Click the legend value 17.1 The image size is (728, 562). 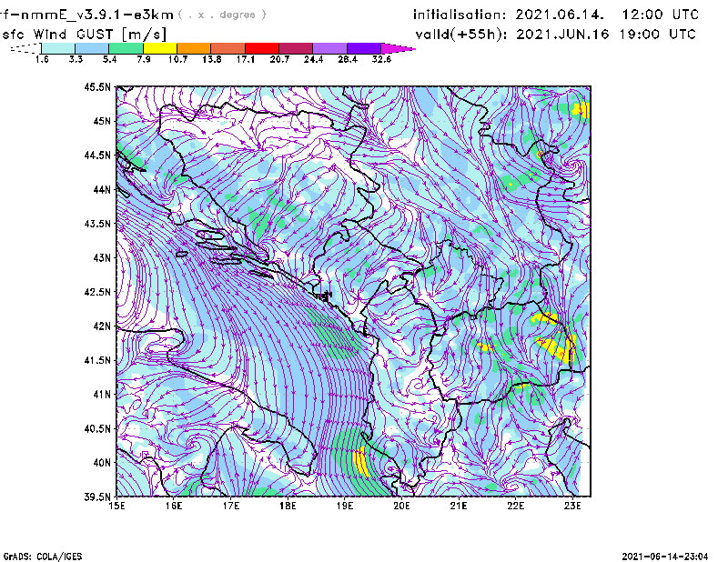246,59
